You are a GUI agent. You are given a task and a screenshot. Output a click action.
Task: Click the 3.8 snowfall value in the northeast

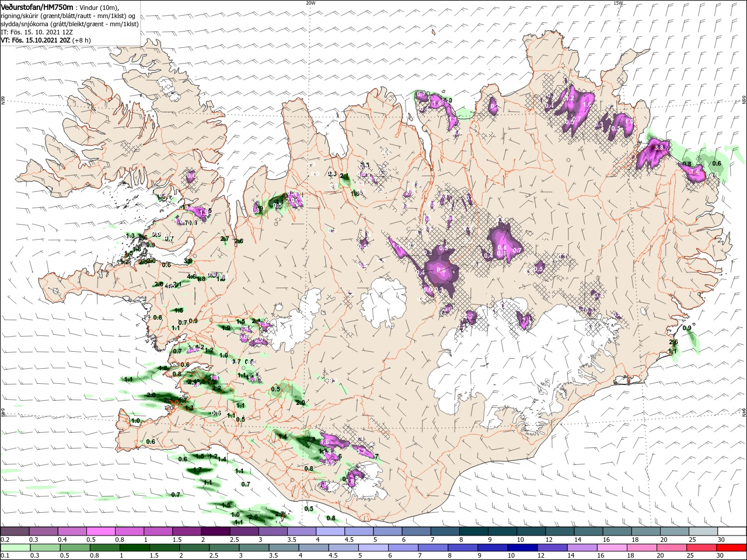click(x=659, y=148)
